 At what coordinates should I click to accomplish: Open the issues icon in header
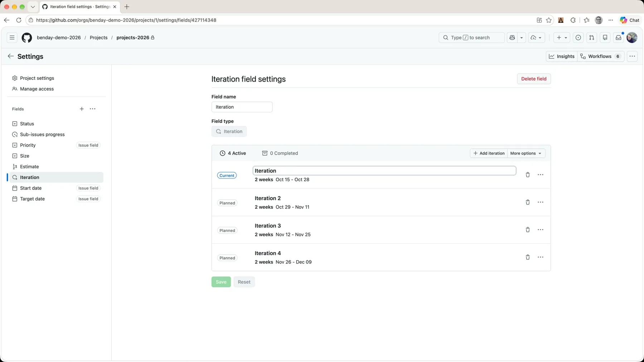click(578, 38)
